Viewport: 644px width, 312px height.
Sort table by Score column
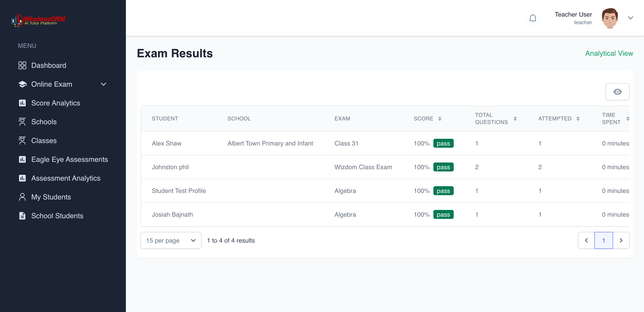click(x=440, y=119)
